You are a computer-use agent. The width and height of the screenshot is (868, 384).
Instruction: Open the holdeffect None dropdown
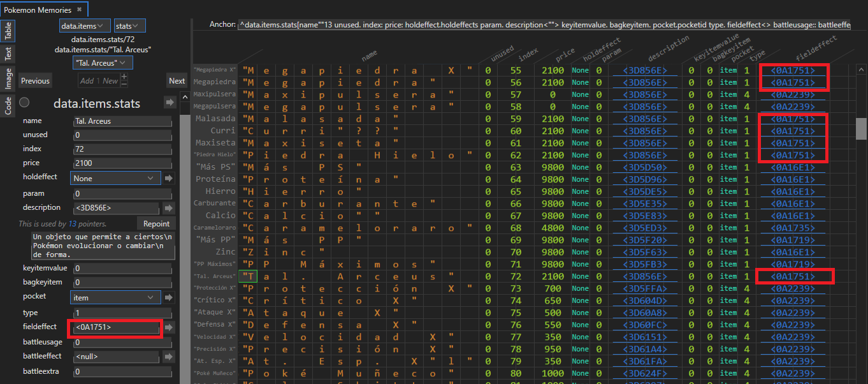coord(115,179)
